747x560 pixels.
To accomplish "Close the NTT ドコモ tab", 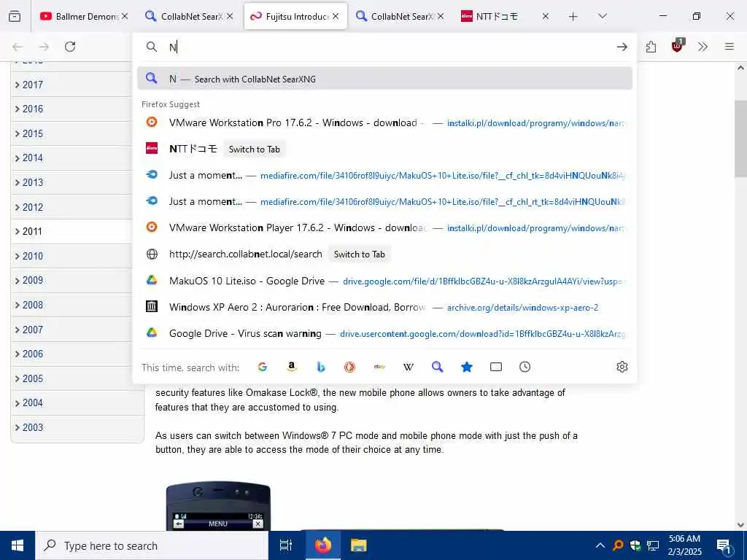I will point(546,16).
